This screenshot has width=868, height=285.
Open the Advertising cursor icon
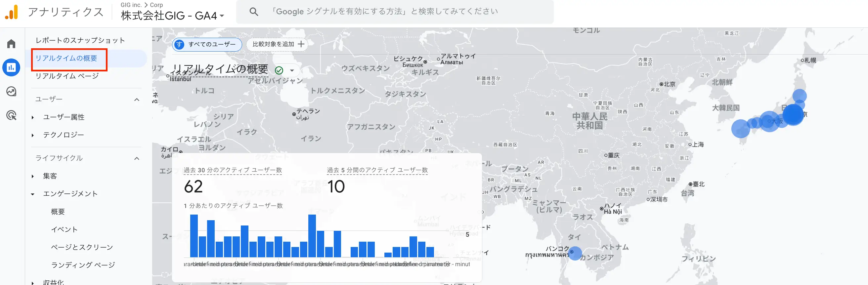(x=12, y=115)
